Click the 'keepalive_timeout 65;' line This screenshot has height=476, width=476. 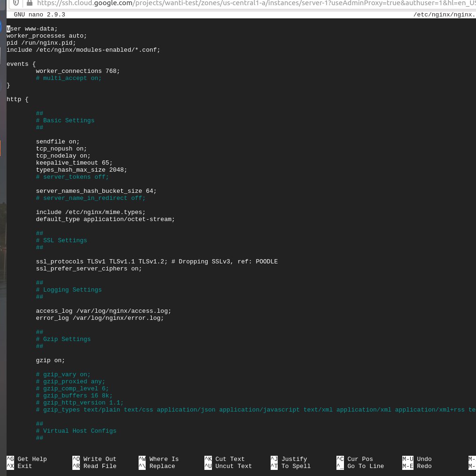point(74,163)
